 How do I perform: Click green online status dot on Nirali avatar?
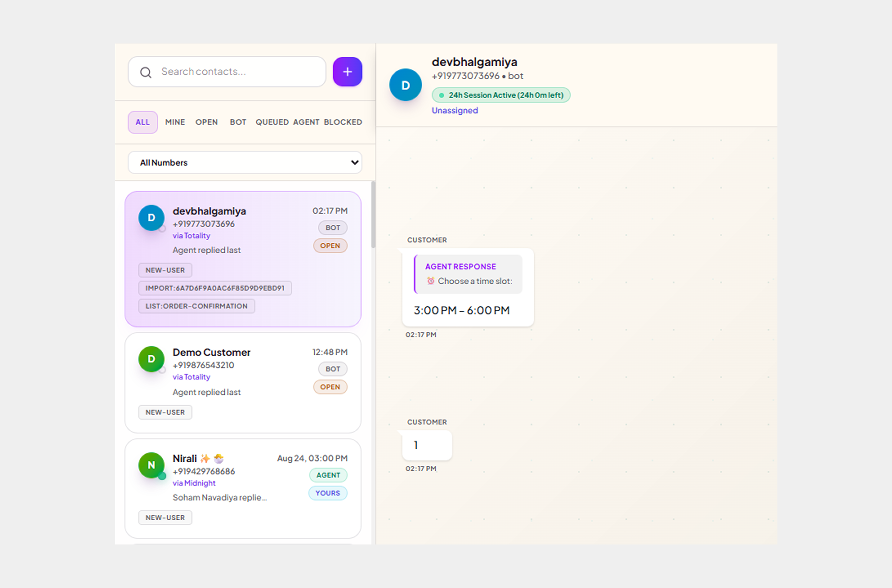pyautogui.click(x=162, y=476)
